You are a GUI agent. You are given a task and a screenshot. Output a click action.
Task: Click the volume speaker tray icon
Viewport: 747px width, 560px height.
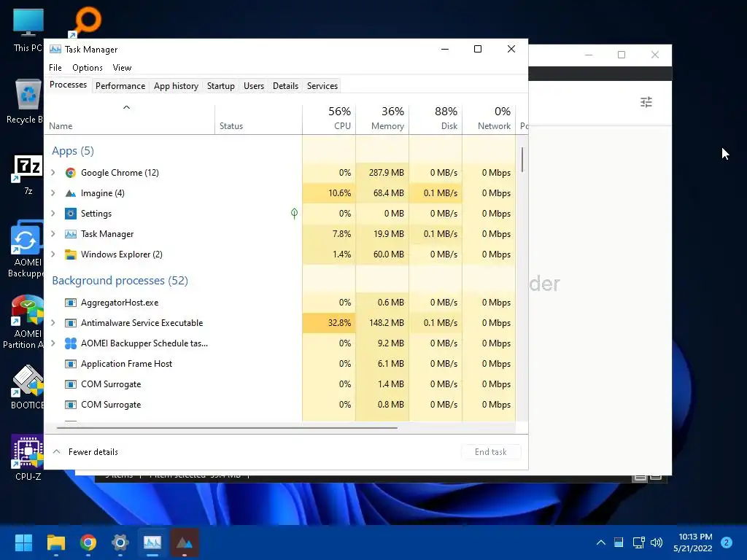point(657,542)
